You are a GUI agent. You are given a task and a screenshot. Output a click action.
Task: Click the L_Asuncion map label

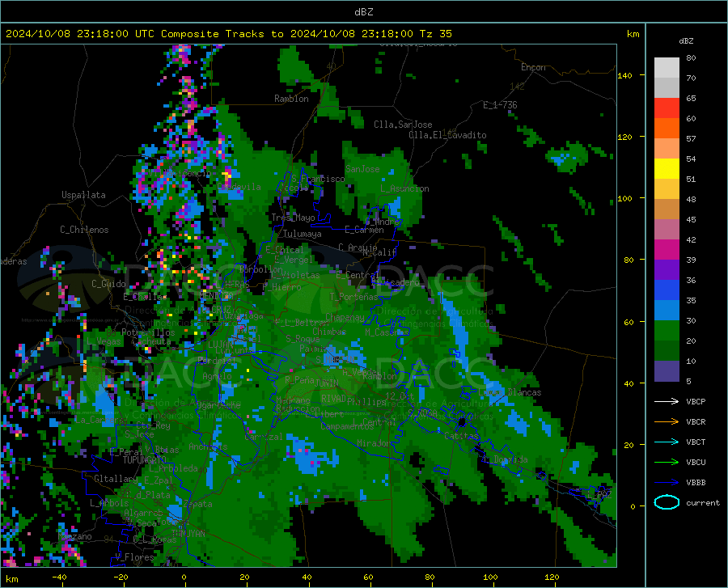(x=404, y=188)
